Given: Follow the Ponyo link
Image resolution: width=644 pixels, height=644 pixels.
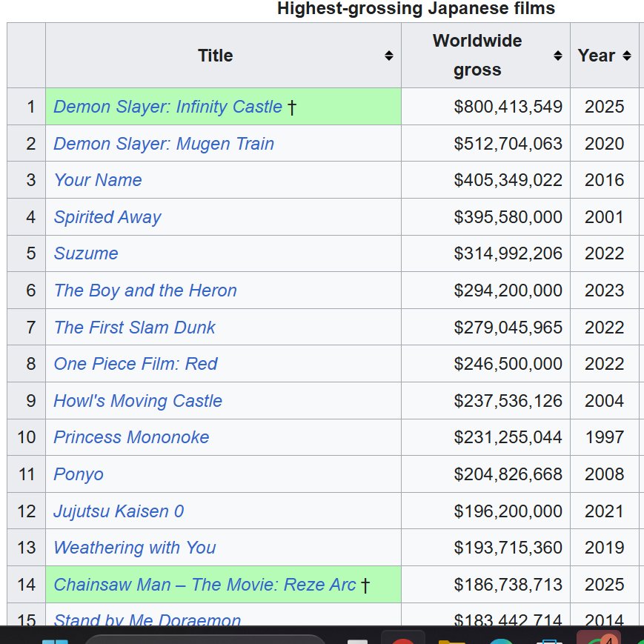Looking at the screenshot, I should (79, 474).
